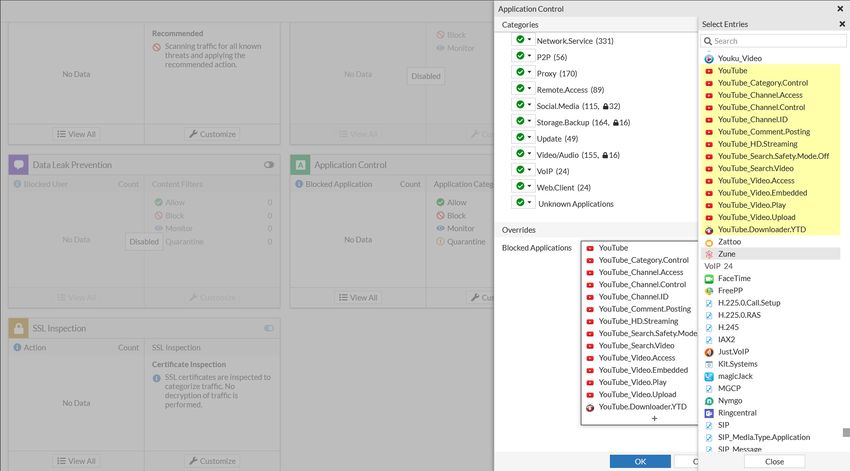
Task: Click View All under Application Control card
Action: [358, 298]
